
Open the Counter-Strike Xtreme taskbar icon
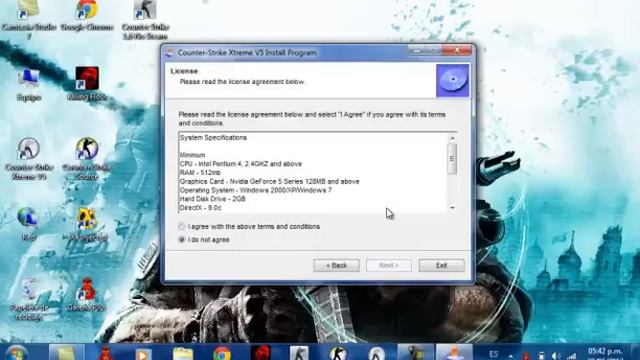(376, 353)
